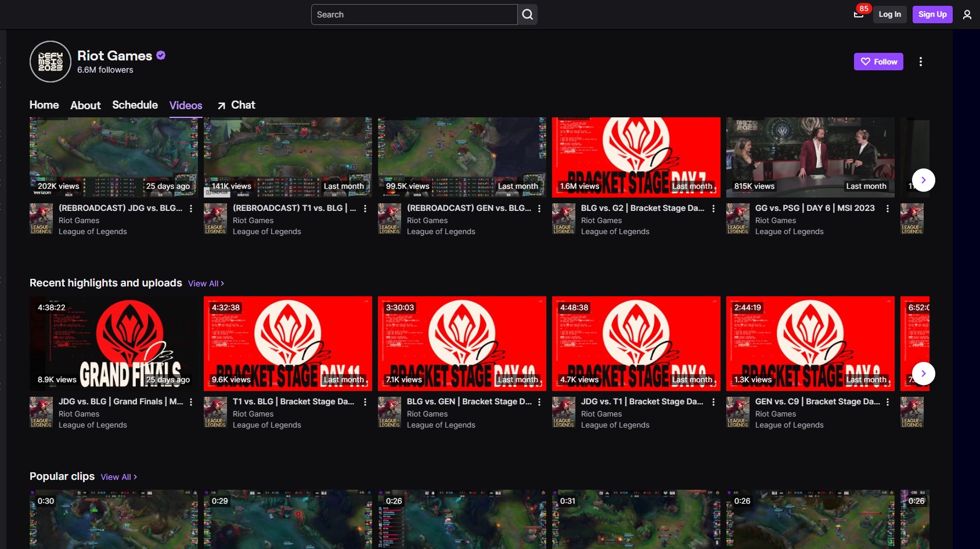Screen dimensions: 980x549
Task: Click League of Legends box art beside REBROADCAST T1 vs. BLG
Action: tap(215, 219)
